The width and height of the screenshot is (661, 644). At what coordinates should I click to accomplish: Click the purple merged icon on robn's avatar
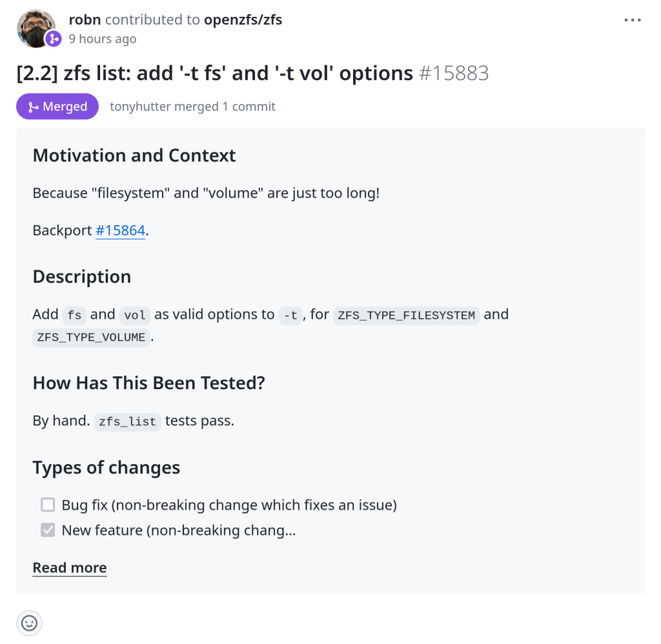coord(53,39)
